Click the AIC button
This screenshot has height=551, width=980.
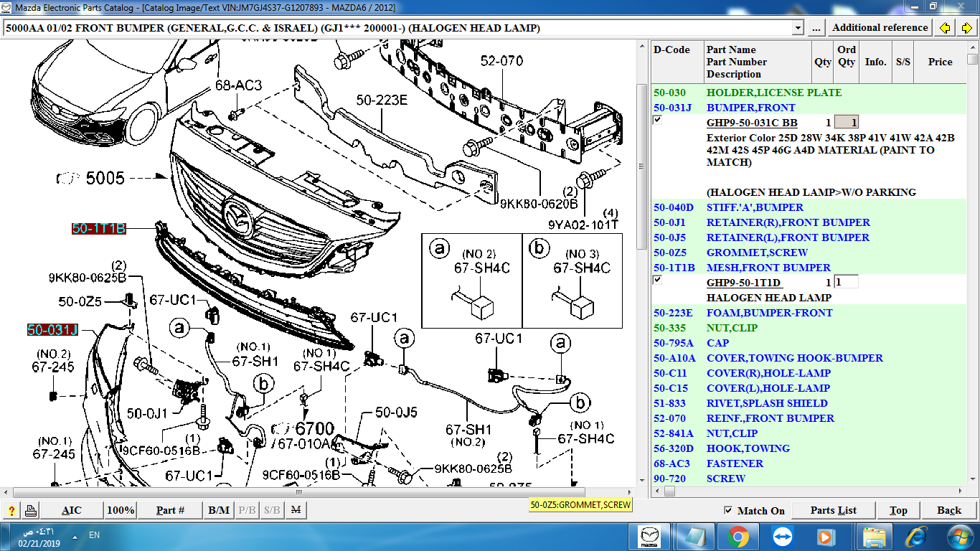(x=72, y=510)
